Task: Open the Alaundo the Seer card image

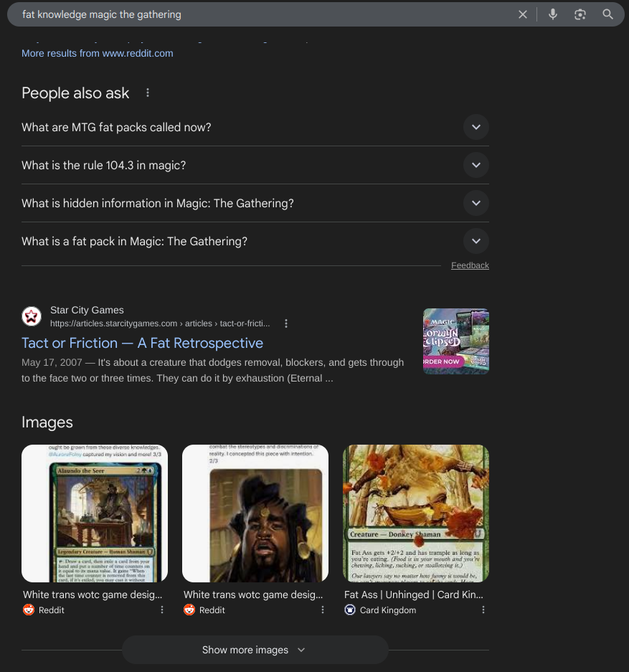Action: (x=95, y=514)
